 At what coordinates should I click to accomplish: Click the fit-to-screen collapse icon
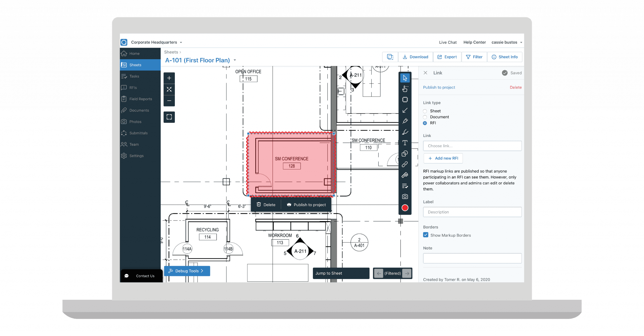169,89
